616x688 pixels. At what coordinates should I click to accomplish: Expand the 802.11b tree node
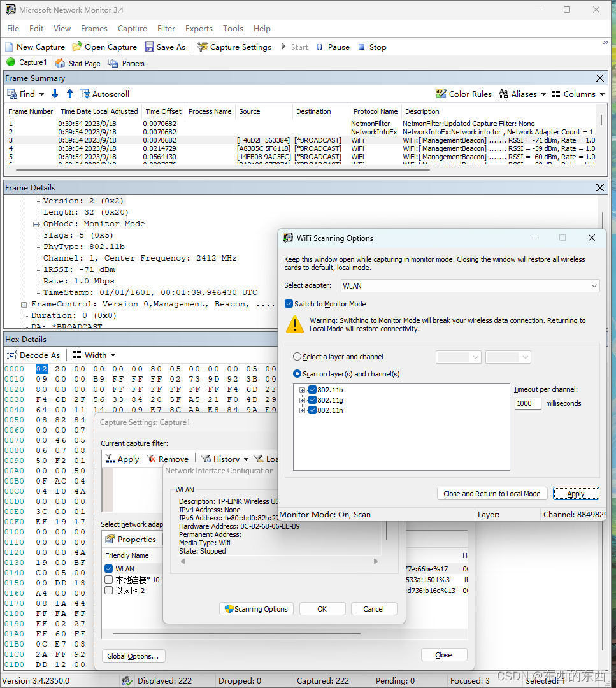click(x=302, y=390)
